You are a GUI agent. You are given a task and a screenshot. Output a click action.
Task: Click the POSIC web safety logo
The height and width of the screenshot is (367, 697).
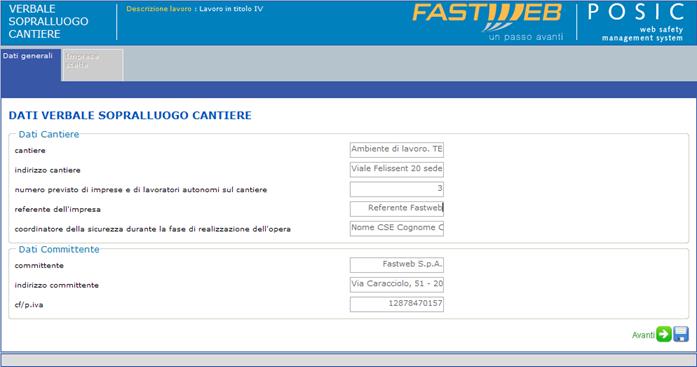point(636,22)
